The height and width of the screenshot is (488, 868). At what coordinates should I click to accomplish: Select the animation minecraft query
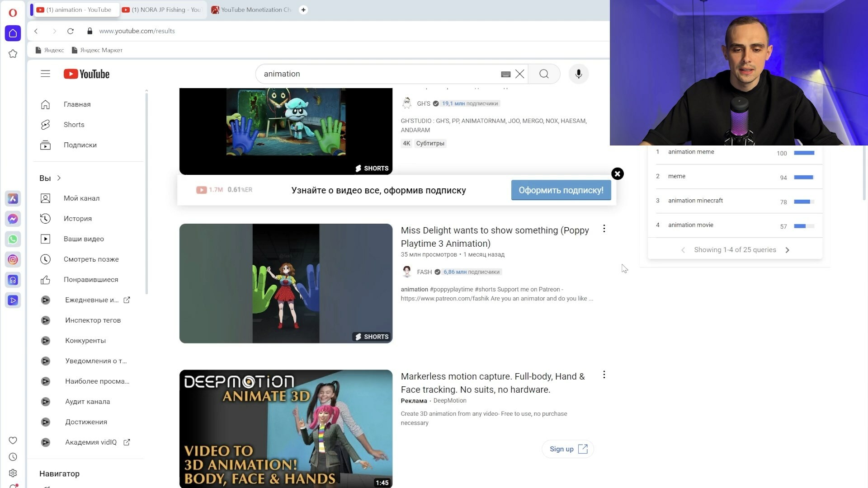[695, 201]
